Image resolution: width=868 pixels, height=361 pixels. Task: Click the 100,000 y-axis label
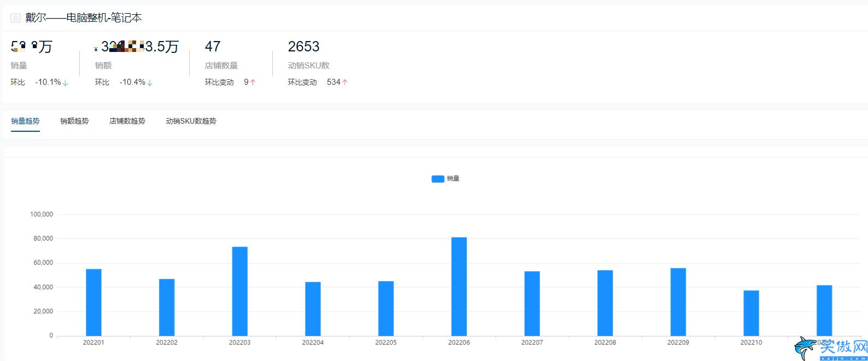click(x=42, y=214)
